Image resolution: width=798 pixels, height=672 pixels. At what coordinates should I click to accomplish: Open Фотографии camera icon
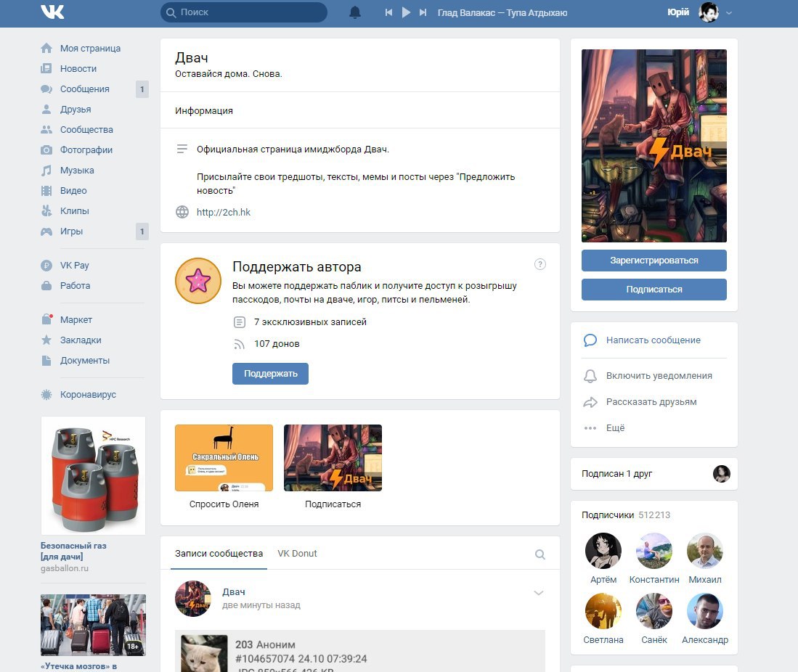[46, 150]
